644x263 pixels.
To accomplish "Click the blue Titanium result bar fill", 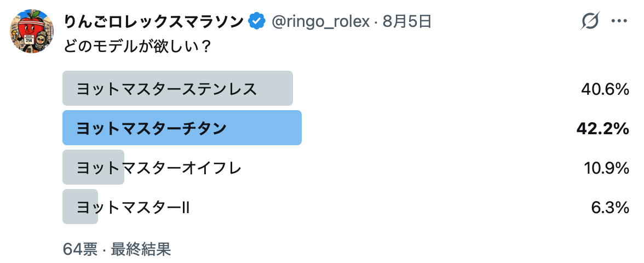I will click(182, 128).
